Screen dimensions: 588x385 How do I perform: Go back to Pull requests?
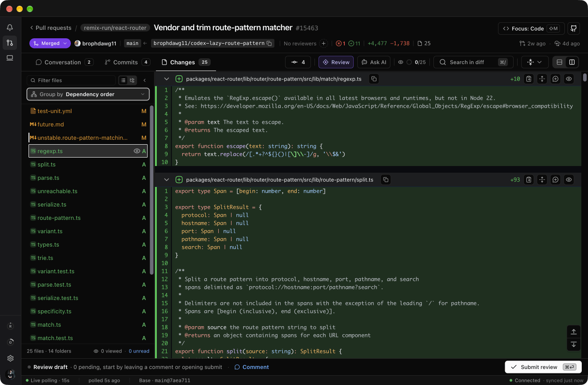50,28
